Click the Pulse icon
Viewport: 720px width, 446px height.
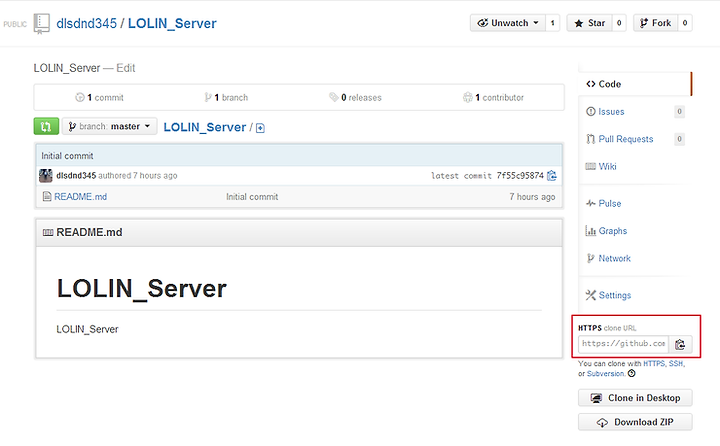(591, 203)
